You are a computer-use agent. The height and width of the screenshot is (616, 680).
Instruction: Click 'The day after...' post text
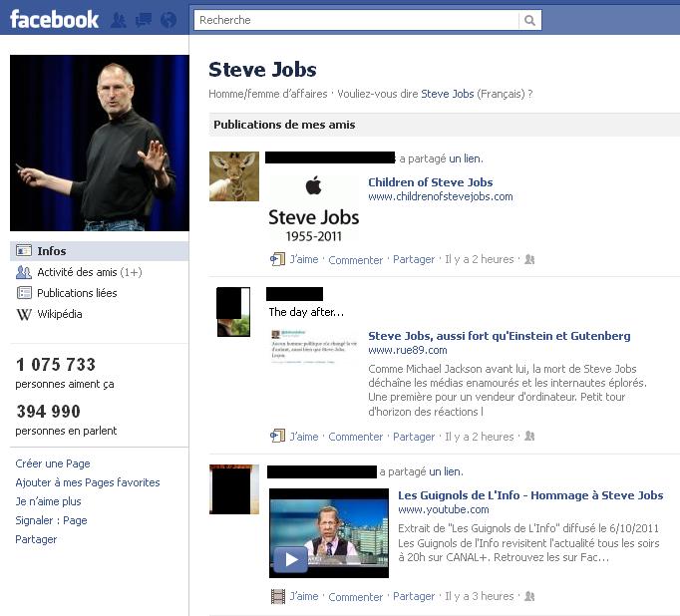306,312
